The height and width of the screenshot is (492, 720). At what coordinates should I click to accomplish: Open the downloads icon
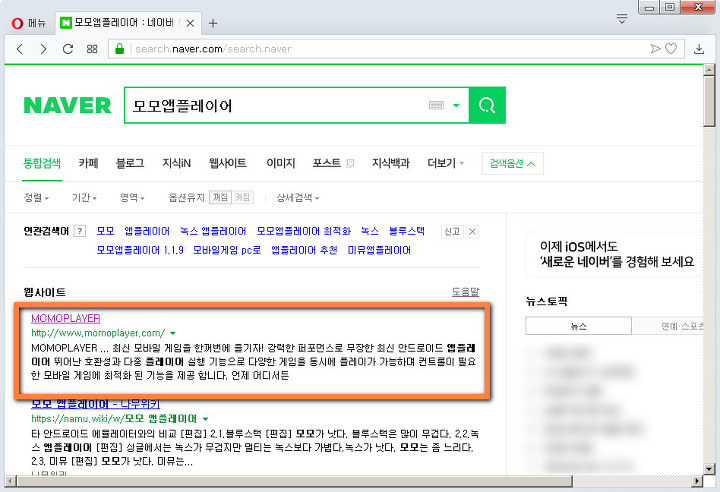pyautogui.click(x=699, y=49)
